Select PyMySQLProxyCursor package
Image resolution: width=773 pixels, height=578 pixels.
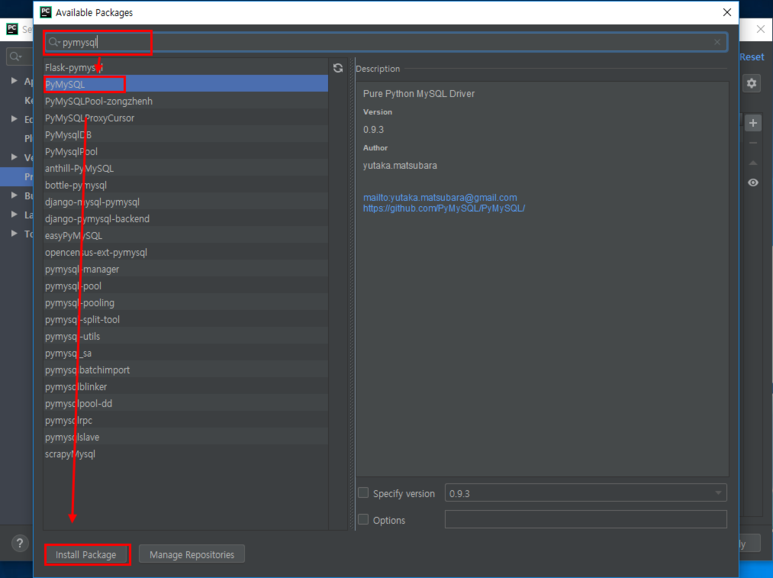pyautogui.click(x=186, y=118)
